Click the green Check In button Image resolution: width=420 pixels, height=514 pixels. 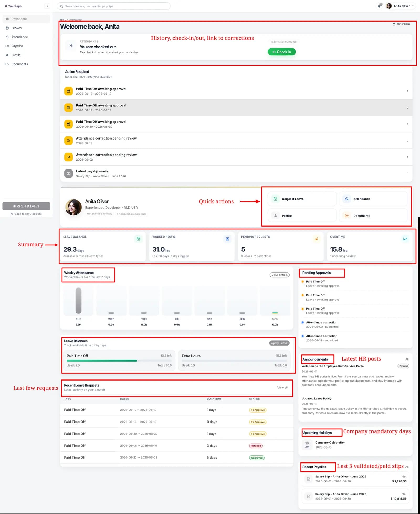point(281,52)
